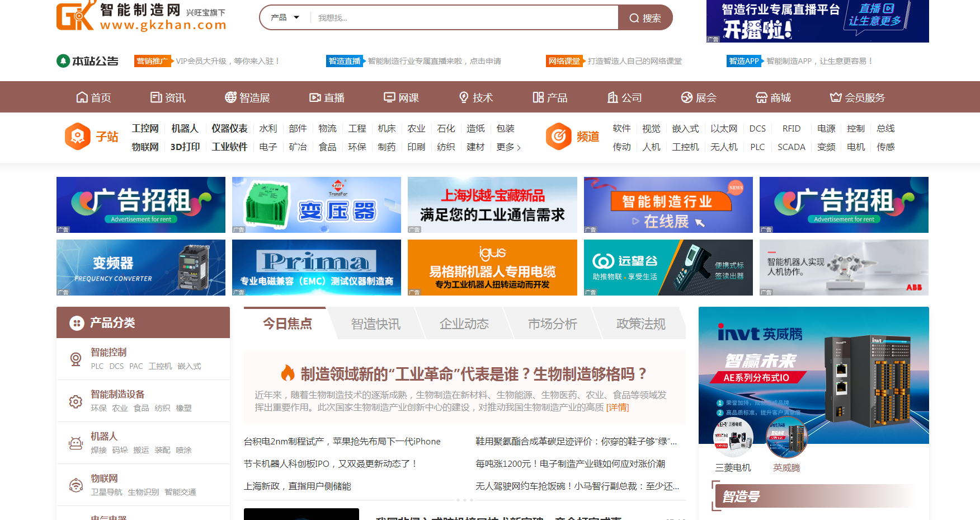Expand the 更多 subsite list
Image resolution: width=980 pixels, height=520 pixels.
508,147
